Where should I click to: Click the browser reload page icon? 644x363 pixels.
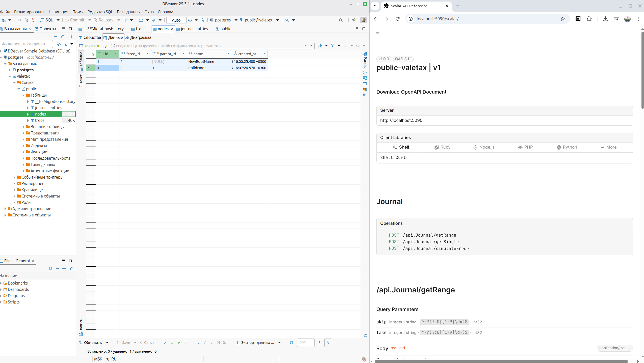tap(398, 19)
